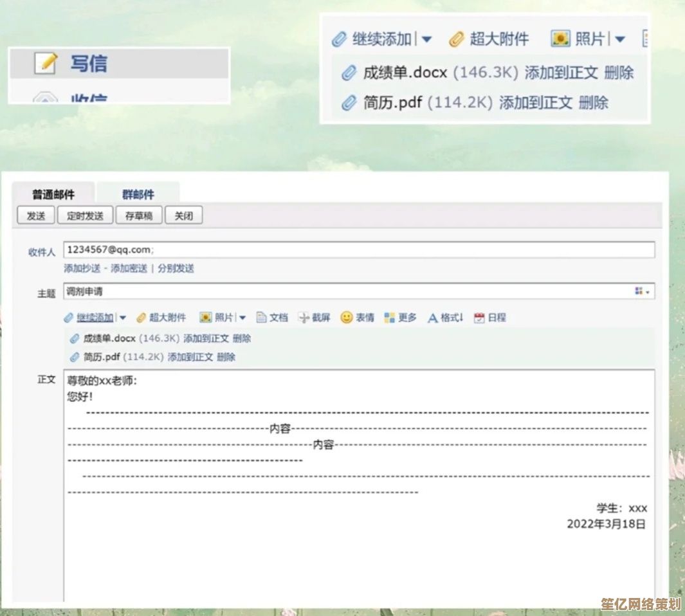
Task: Click 简历.pdf file name in compose form
Action: coord(102,358)
